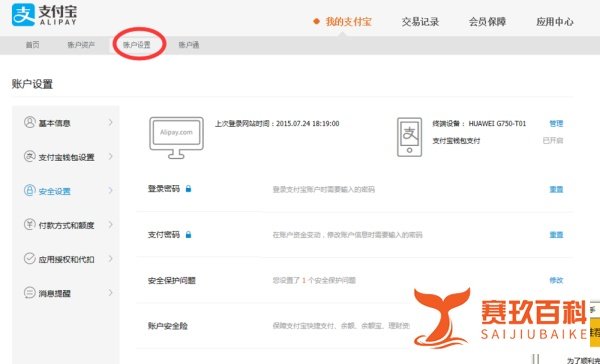Click the lock icon beside 登录密码

[x=188, y=189]
